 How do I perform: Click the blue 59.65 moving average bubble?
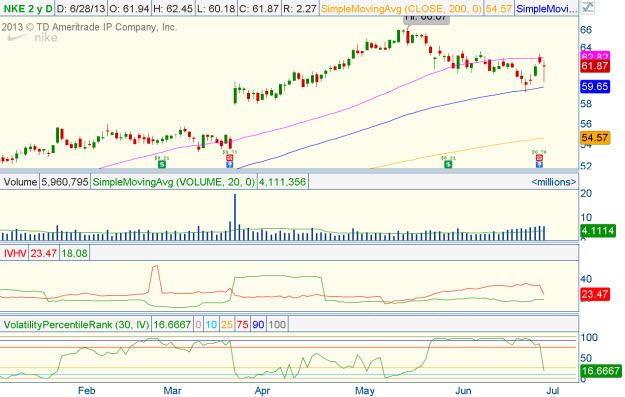tap(595, 86)
